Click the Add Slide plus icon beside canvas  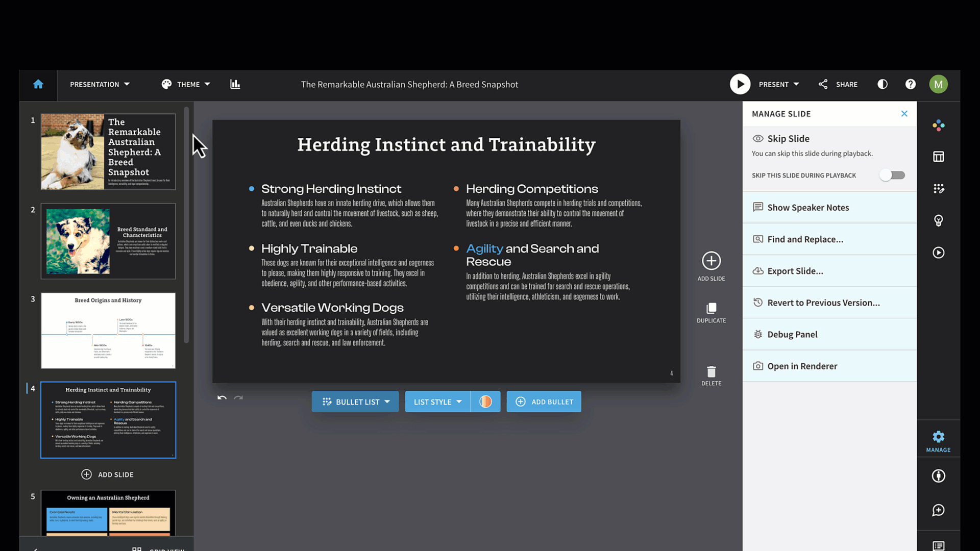point(711,261)
